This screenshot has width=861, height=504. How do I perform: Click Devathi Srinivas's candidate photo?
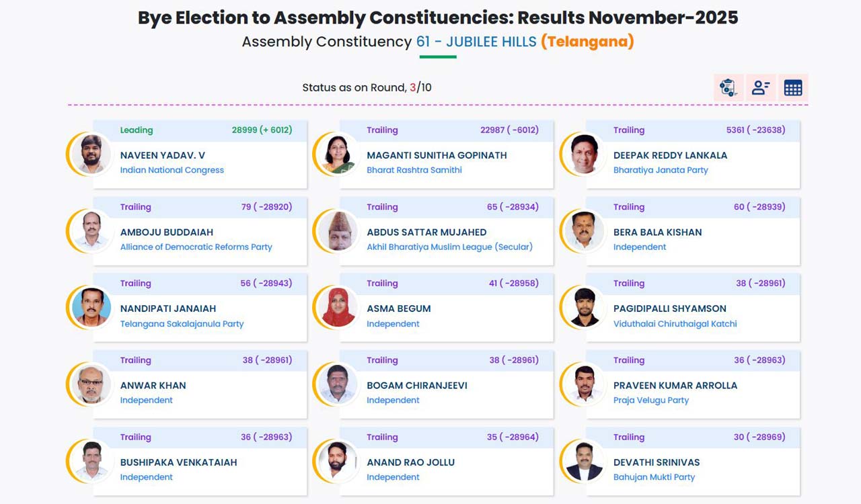(584, 461)
